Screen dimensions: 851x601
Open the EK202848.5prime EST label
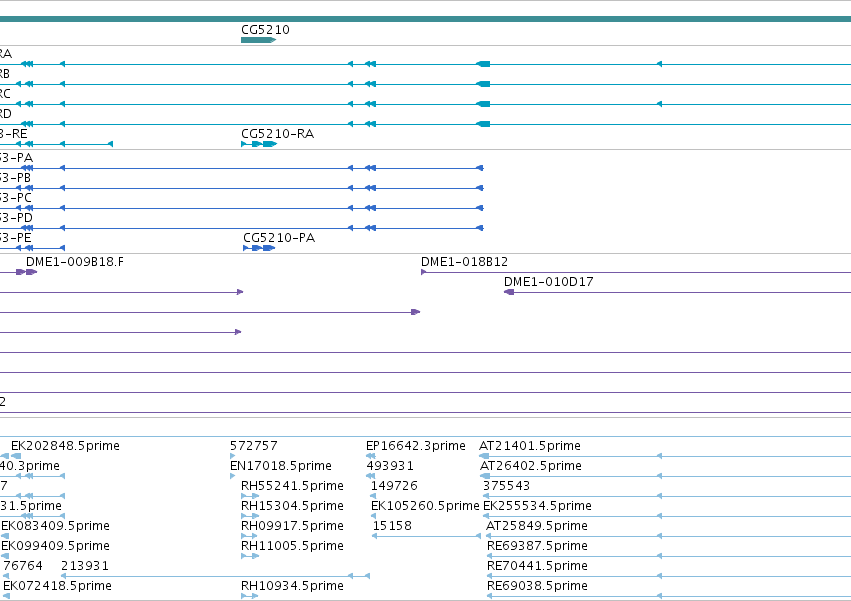[x=65, y=446]
